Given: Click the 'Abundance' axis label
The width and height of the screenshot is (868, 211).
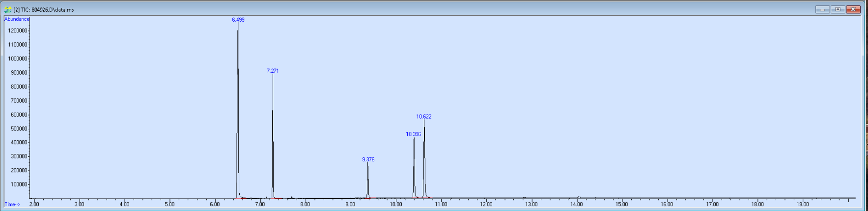Looking at the screenshot, I should point(17,19).
